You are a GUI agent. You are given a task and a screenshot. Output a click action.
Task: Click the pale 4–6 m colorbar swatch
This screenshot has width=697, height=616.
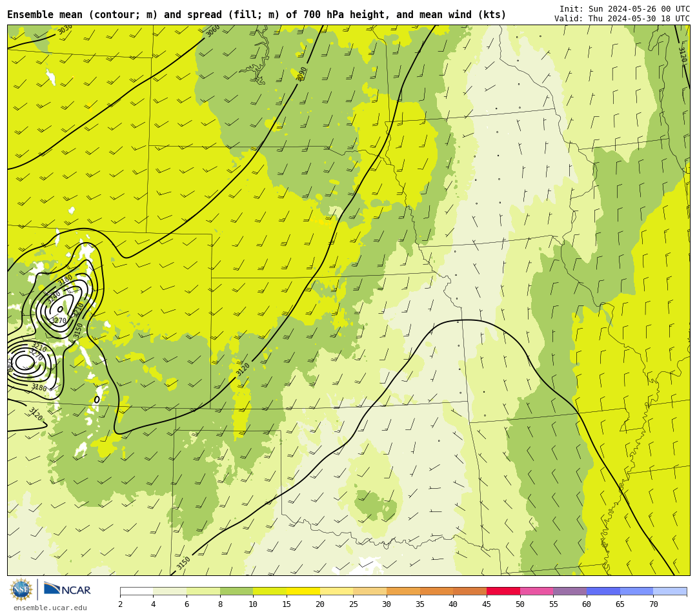click(170, 591)
